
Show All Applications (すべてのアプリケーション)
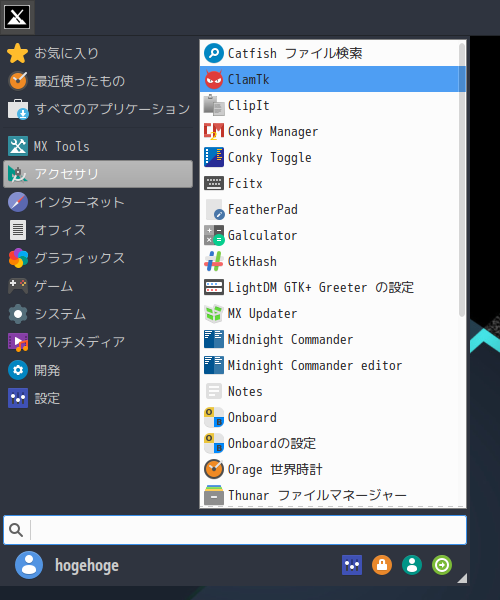click(x=98, y=109)
